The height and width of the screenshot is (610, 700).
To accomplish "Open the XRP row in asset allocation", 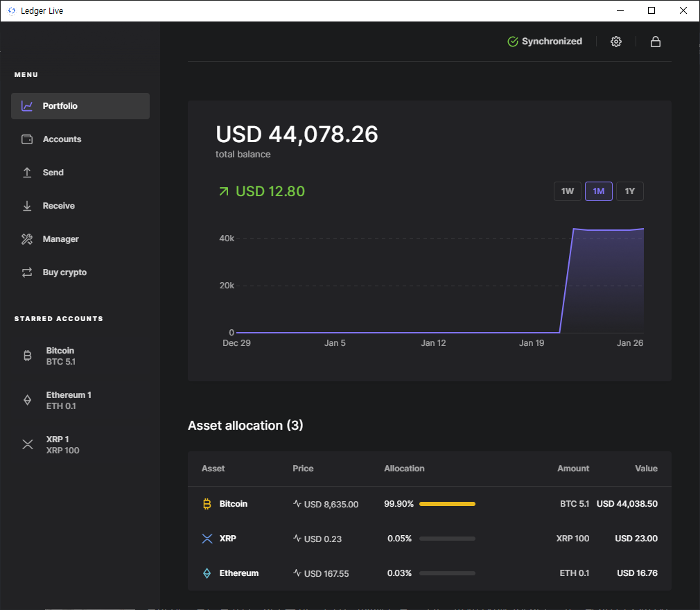I will pyautogui.click(x=430, y=539).
